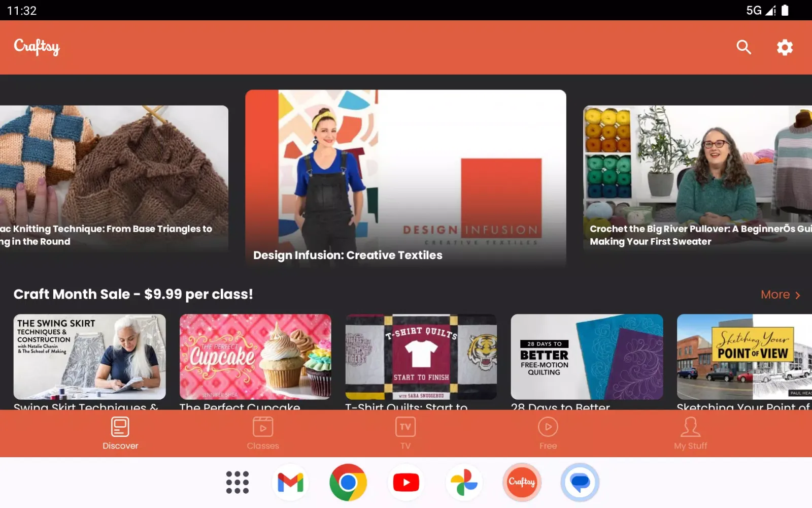Switch to the Discover tab label

[120, 446]
